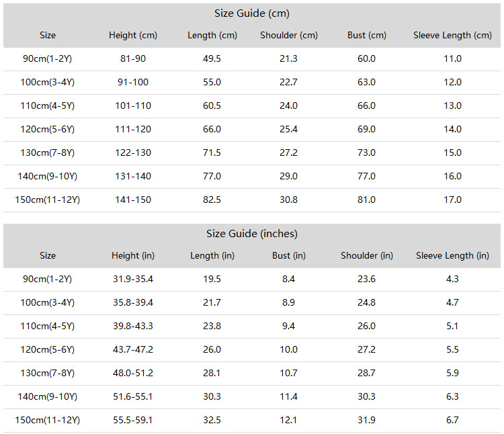The width and height of the screenshot is (504, 434).
Task: Click the 81.0 bust value for 150cm
Action: (366, 200)
